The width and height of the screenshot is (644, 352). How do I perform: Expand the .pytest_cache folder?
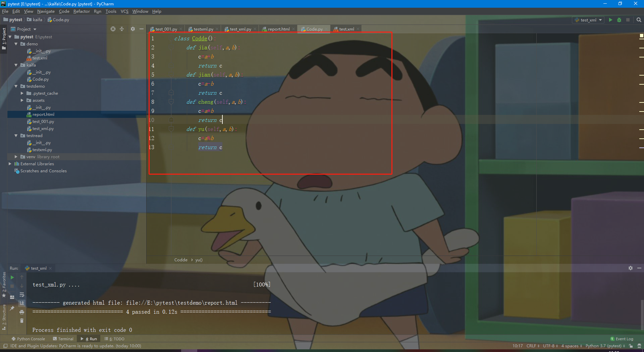[22, 93]
